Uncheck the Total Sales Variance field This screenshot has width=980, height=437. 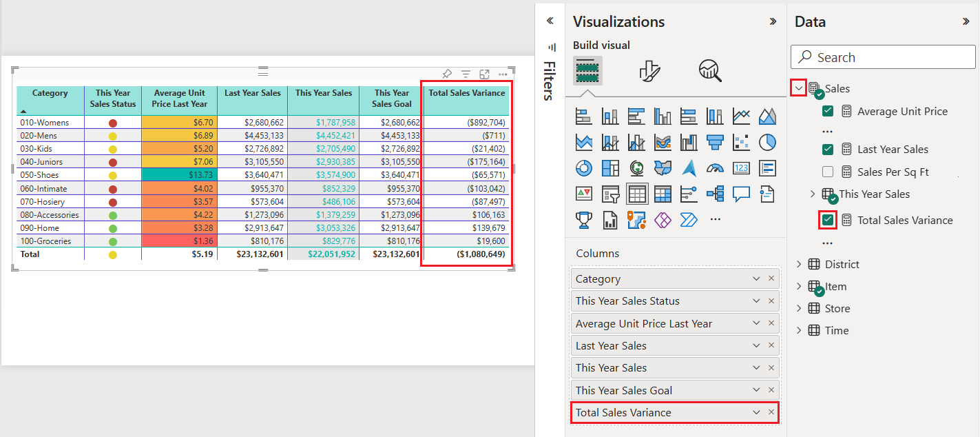(x=828, y=220)
